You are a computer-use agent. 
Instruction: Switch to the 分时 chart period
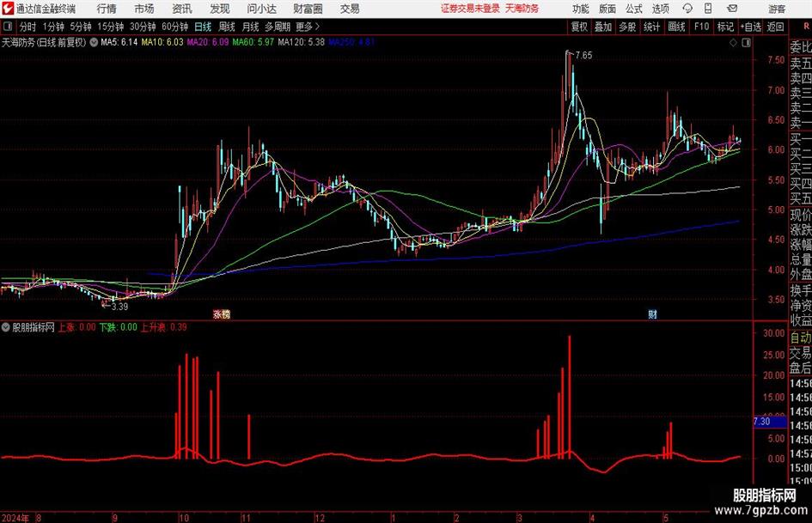point(27,27)
